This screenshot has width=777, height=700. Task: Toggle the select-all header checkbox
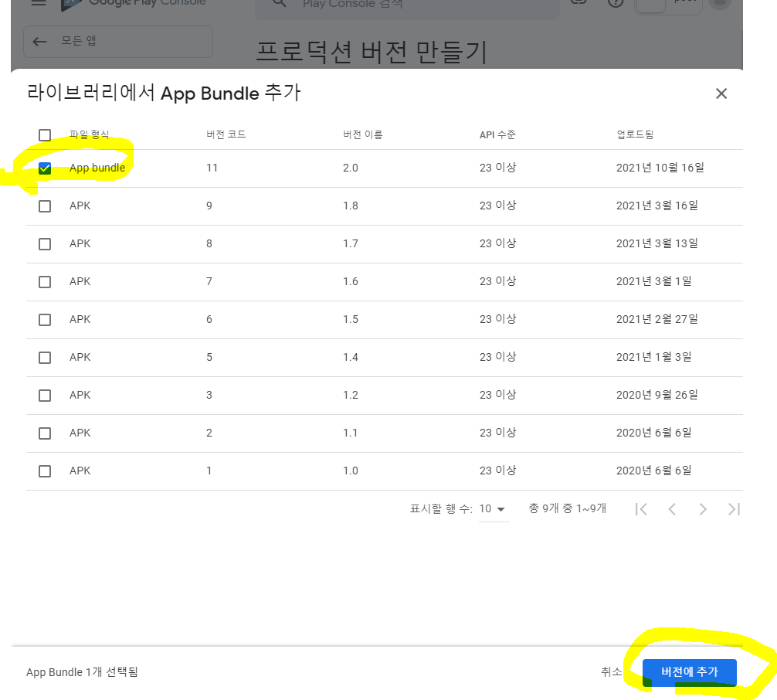[x=45, y=135]
